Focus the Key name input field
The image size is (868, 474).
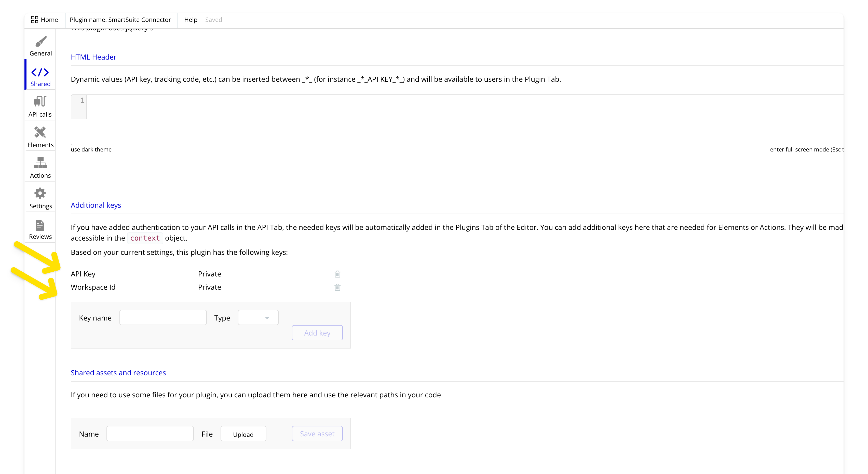(x=163, y=318)
